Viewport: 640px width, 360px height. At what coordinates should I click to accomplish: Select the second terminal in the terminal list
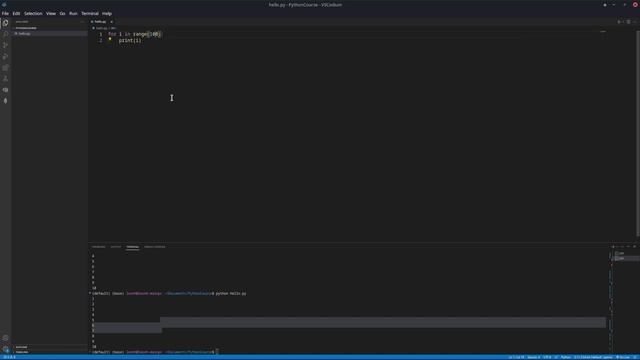[625, 258]
